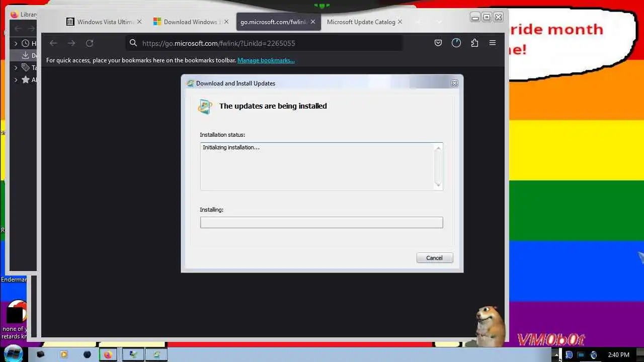Open the browser hamburger menu
Image resolution: width=644 pixels, height=362 pixels.
[493, 43]
